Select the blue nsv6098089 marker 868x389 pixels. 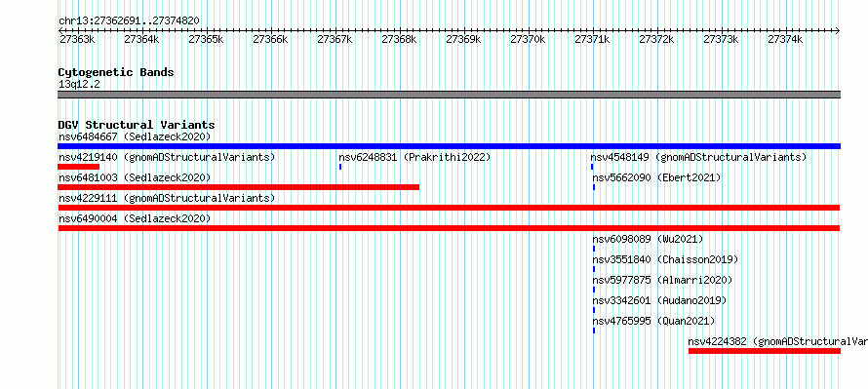593,249
